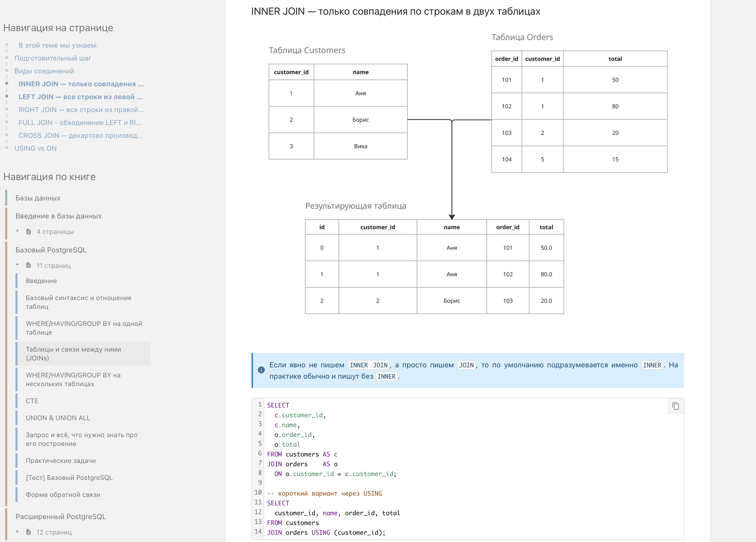Image resolution: width=756 pixels, height=542 pixels.
Task: Open USING vs ON section link
Action: tap(35, 148)
